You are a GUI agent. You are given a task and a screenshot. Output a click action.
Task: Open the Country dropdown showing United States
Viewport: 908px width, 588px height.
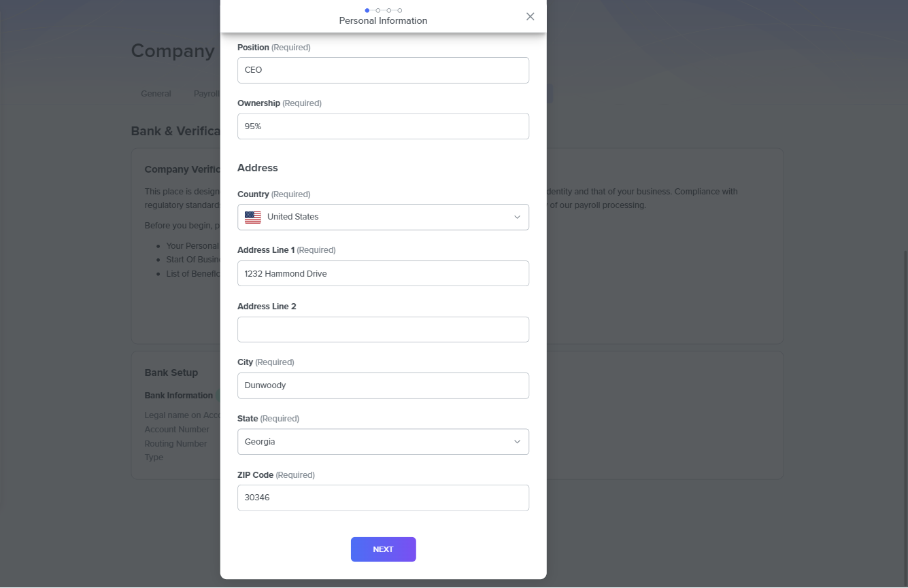(383, 218)
